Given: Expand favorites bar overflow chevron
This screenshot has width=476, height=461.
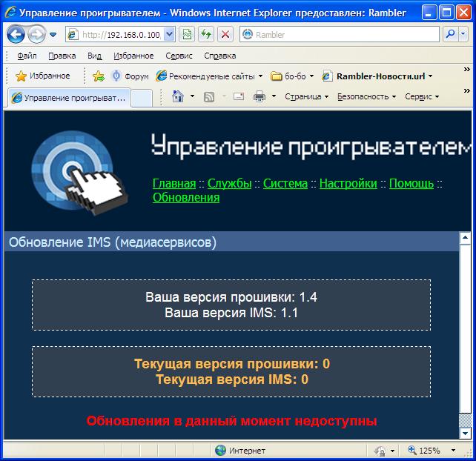Looking at the screenshot, I should [466, 70].
